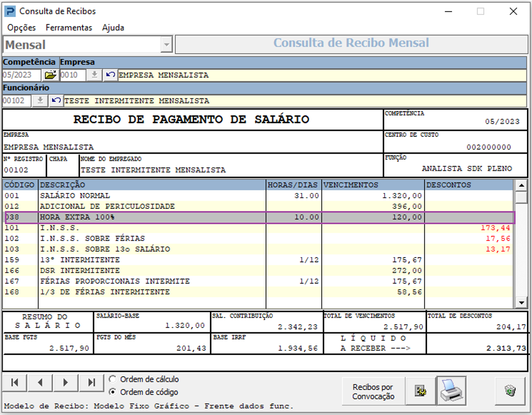Click the Funcionário download arrow icon
The width and height of the screenshot is (532, 415).
click(x=40, y=101)
